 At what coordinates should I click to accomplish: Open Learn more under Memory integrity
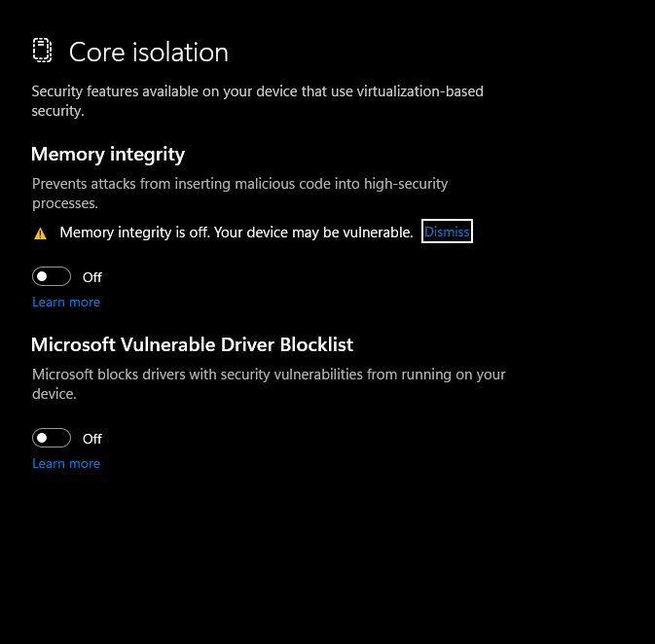click(x=66, y=302)
